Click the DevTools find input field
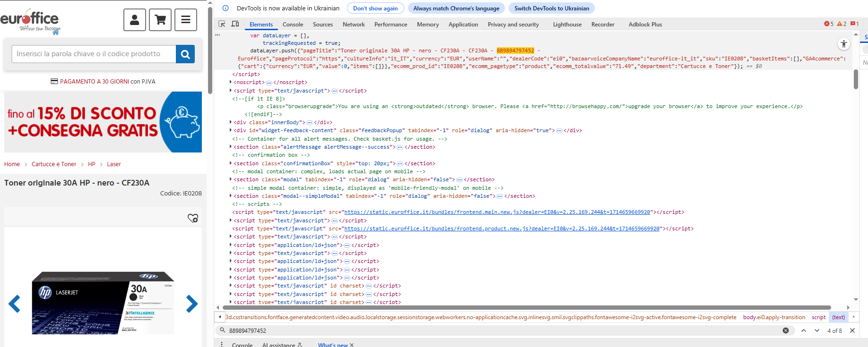The height and width of the screenshot is (347, 868). (503, 330)
